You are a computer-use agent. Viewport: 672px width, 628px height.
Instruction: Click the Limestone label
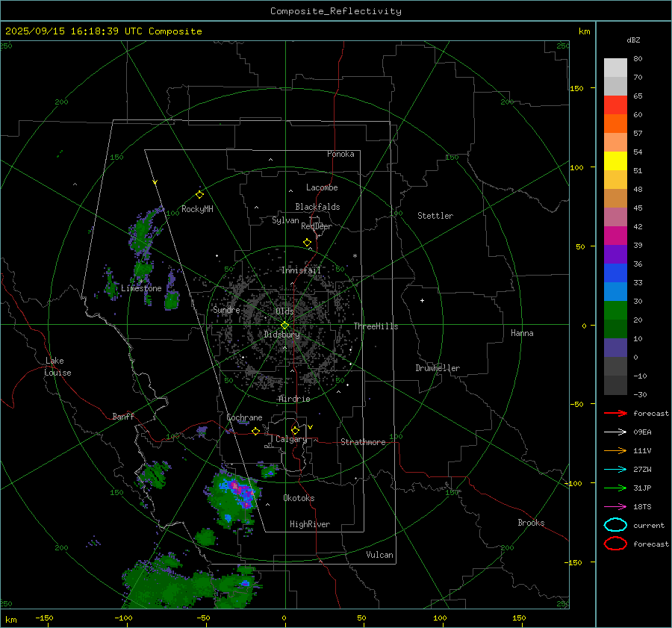point(141,288)
